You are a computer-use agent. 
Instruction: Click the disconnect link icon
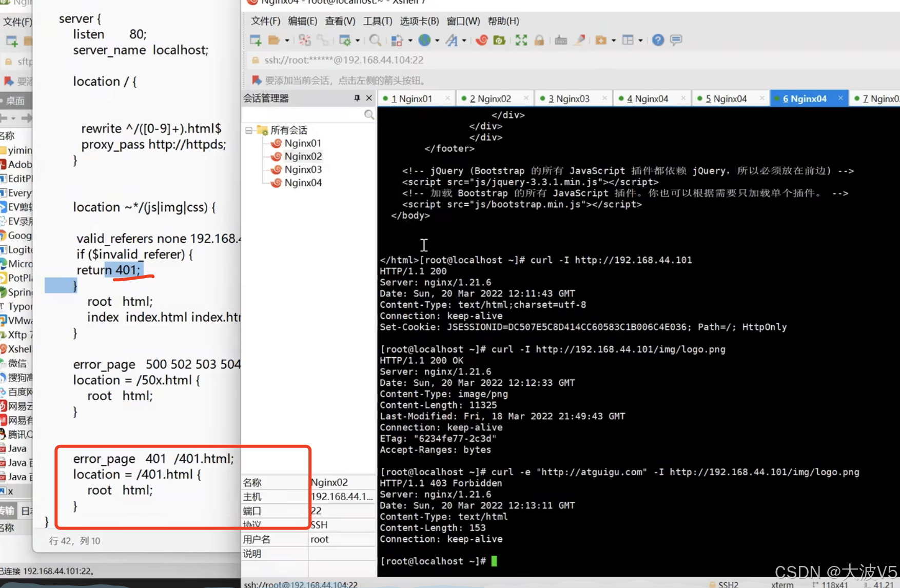323,40
